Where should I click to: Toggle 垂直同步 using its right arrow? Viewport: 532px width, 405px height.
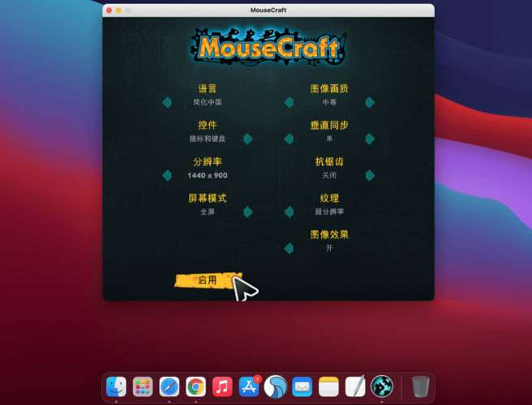pos(370,139)
